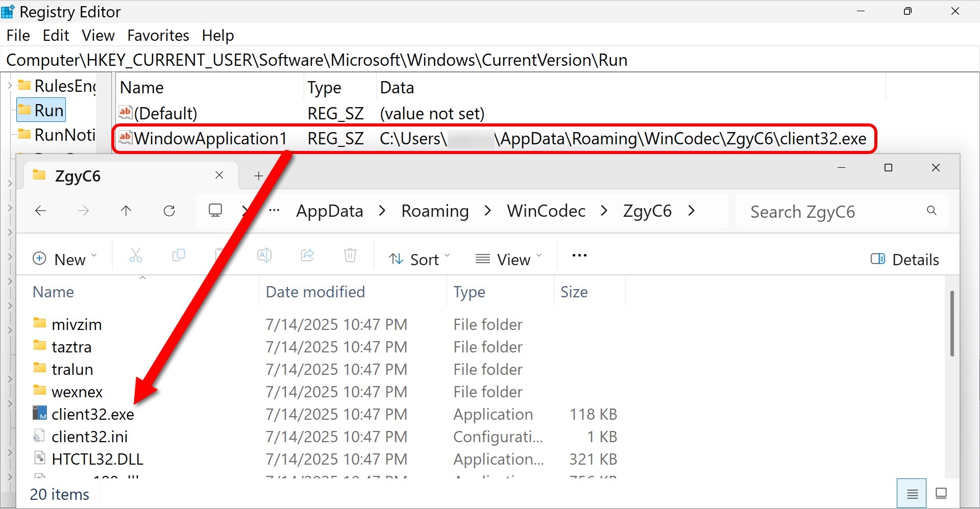Viewport: 980px width, 509px height.
Task: Sort files by Size column
Action: (574, 292)
